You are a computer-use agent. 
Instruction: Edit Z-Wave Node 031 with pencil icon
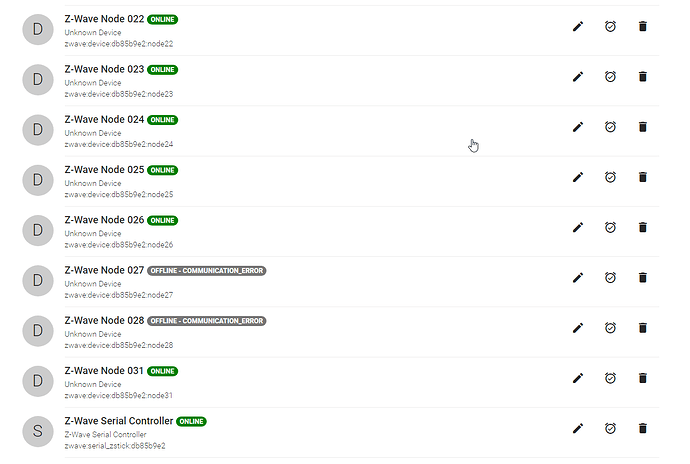pos(578,378)
